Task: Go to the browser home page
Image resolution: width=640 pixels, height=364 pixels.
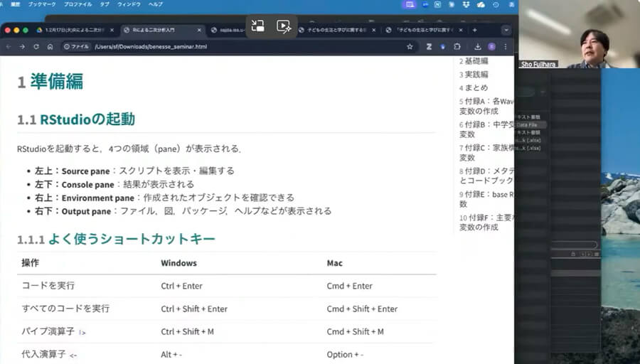Action: coord(50,46)
